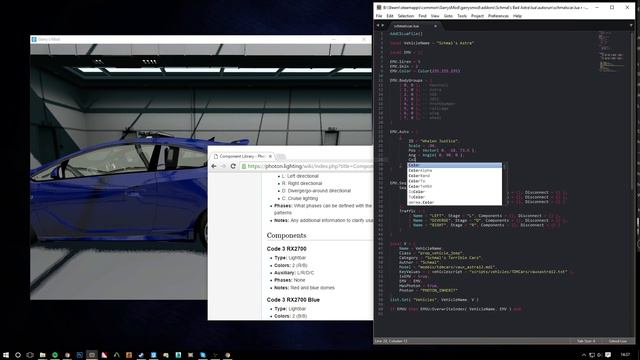Choose ColorRand from the autocomplete list
Viewport: 640px width, 360px height.
(455, 176)
